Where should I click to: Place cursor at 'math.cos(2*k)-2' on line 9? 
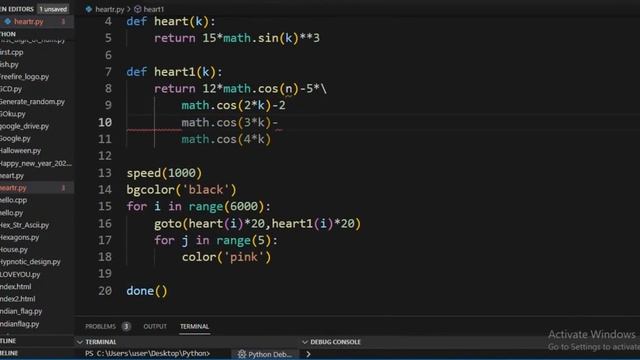(233, 106)
